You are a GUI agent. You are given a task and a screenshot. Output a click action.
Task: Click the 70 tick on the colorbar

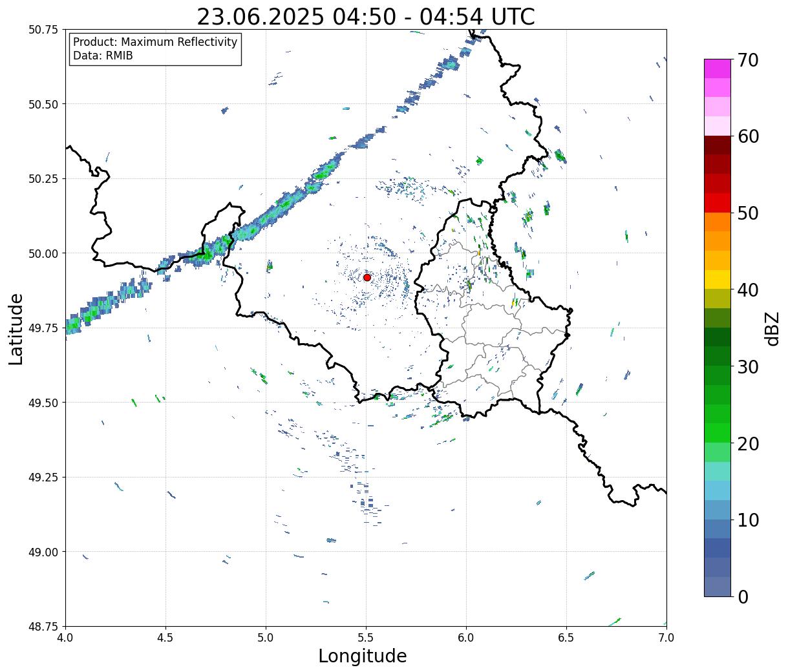[747, 60]
